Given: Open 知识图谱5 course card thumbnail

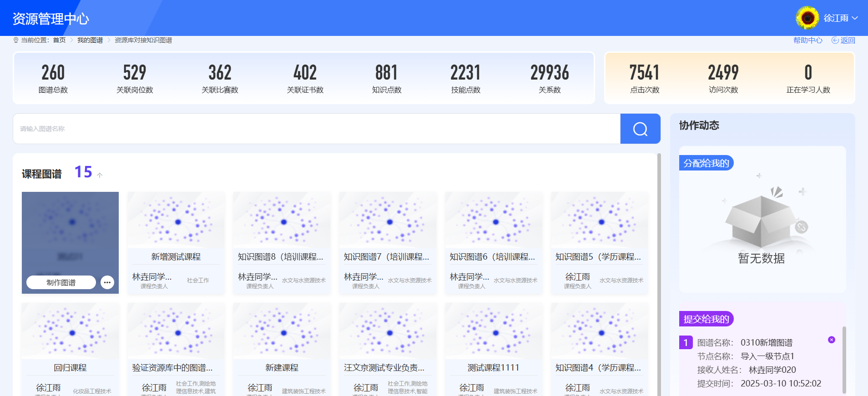Looking at the screenshot, I should (599, 220).
